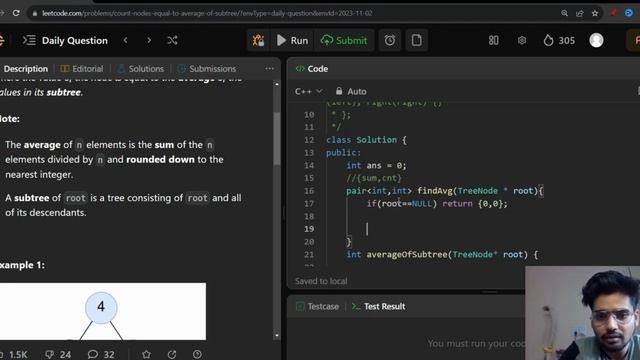The image size is (640, 360).
Task: Click the scroll up arrow in description panel
Action: (x=277, y=84)
